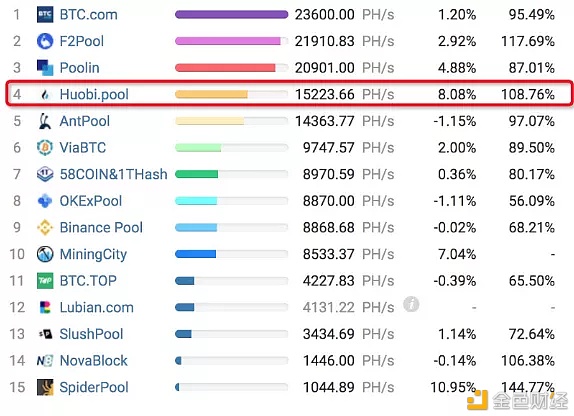Click the AntPool ant logo
The image size is (574, 416).
click(45, 121)
